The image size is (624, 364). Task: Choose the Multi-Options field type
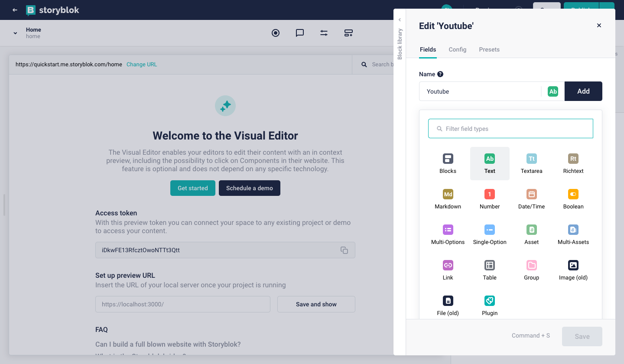pyautogui.click(x=448, y=234)
